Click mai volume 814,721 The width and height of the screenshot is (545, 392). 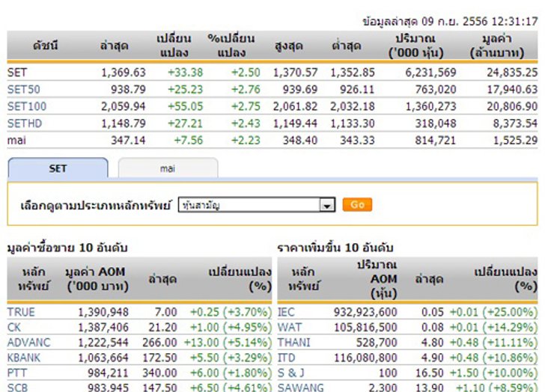tap(435, 141)
